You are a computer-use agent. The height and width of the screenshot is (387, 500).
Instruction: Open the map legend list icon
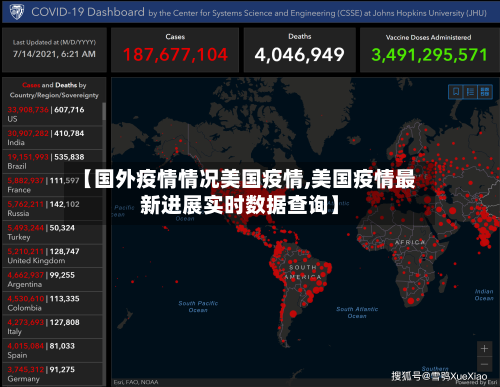tap(470, 92)
